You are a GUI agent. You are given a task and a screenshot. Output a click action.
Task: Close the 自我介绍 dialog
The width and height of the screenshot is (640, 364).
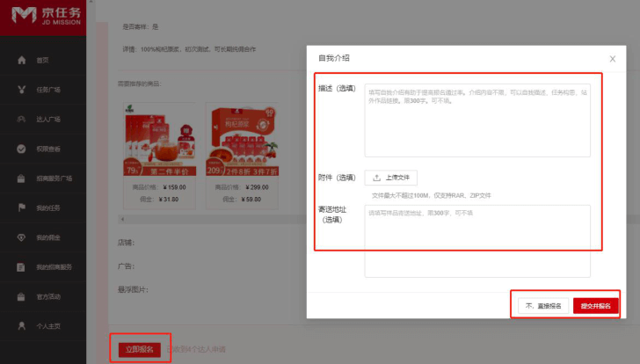point(613,59)
